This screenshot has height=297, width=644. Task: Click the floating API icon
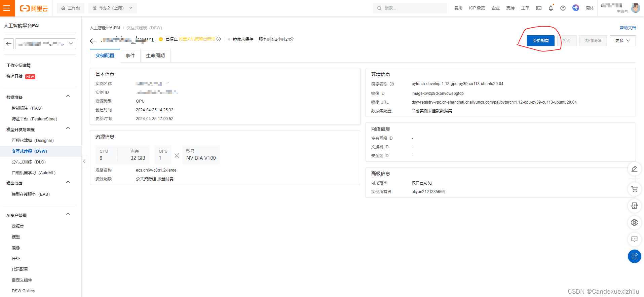(634, 206)
